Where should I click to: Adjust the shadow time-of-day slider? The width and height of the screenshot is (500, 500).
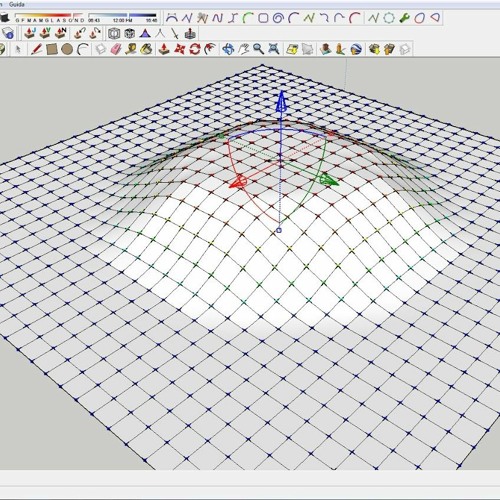click(122, 18)
